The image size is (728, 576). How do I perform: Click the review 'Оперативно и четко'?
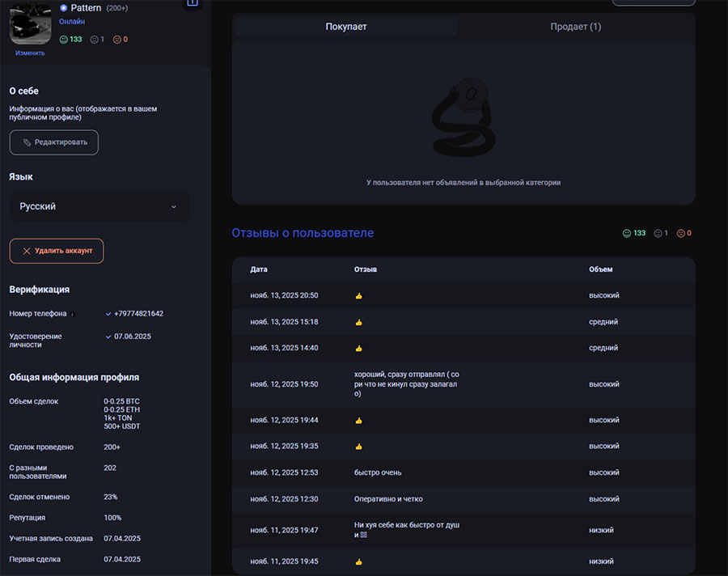tap(388, 499)
